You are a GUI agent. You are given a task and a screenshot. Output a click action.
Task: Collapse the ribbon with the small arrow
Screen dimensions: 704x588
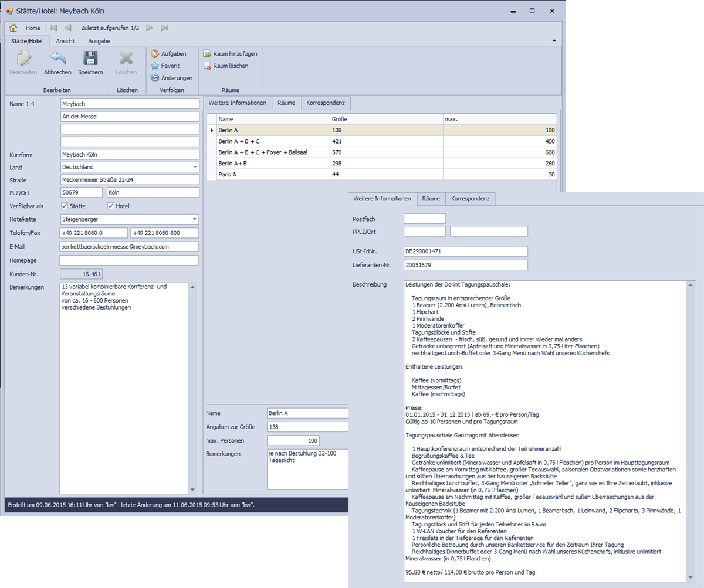click(554, 40)
